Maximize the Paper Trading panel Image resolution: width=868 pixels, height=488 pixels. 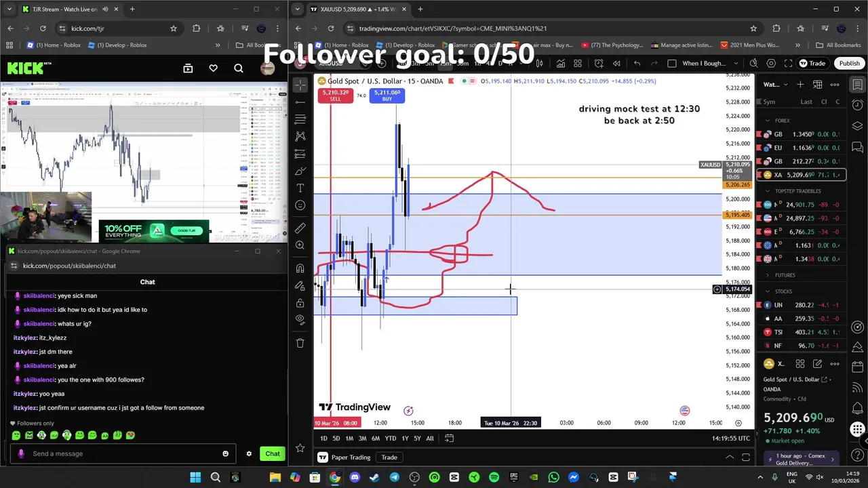coord(746,457)
